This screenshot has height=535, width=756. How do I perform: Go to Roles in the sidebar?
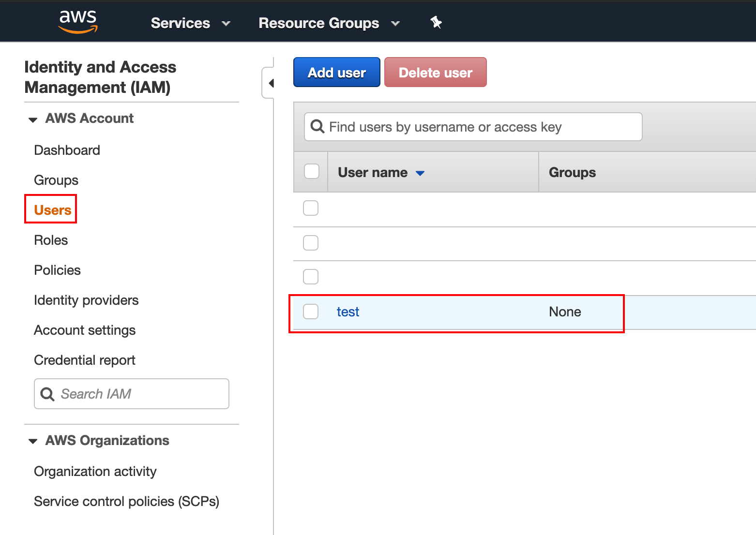pos(51,240)
